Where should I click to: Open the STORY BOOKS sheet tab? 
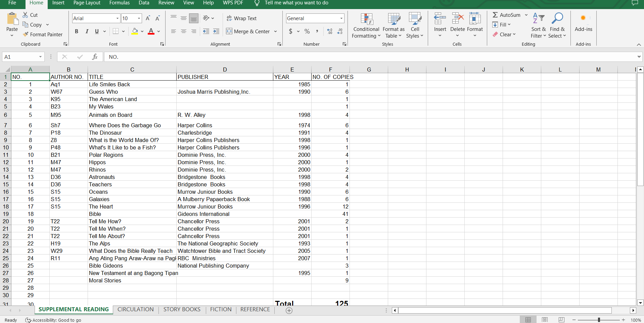[182, 309]
